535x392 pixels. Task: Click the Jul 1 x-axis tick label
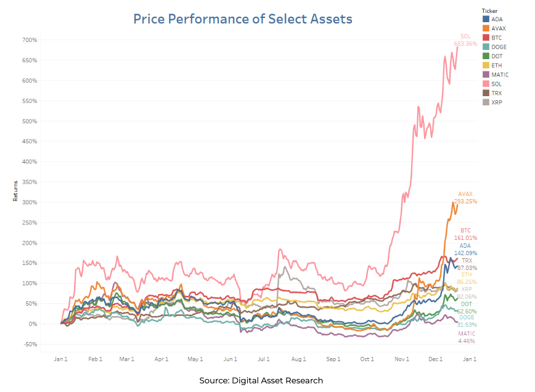pos(263,358)
